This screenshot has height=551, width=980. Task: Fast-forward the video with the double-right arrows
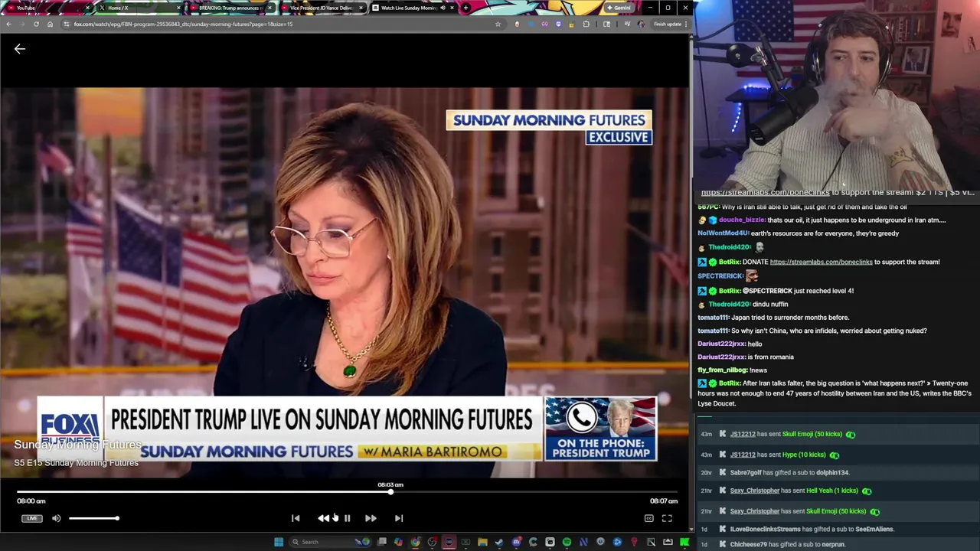click(371, 518)
